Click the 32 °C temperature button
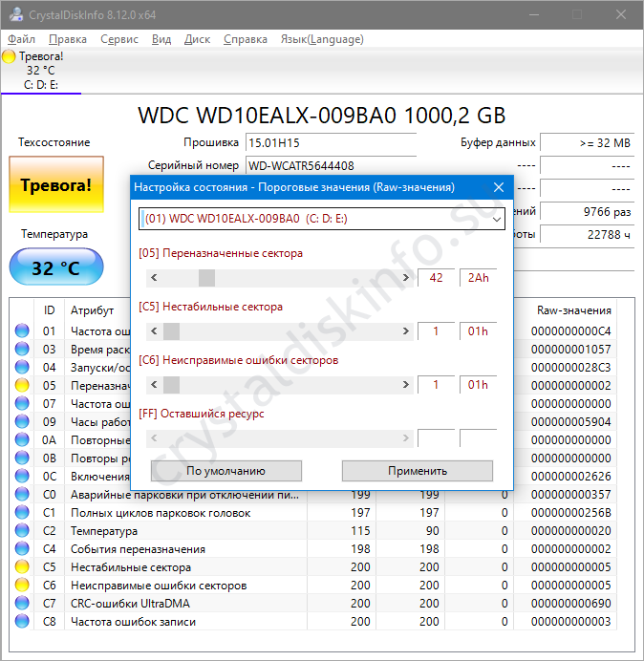Screen dimensions: 644x661 click(x=56, y=267)
